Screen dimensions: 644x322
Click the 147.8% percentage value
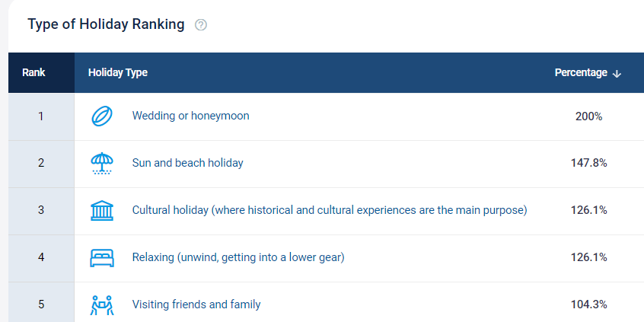[589, 163]
